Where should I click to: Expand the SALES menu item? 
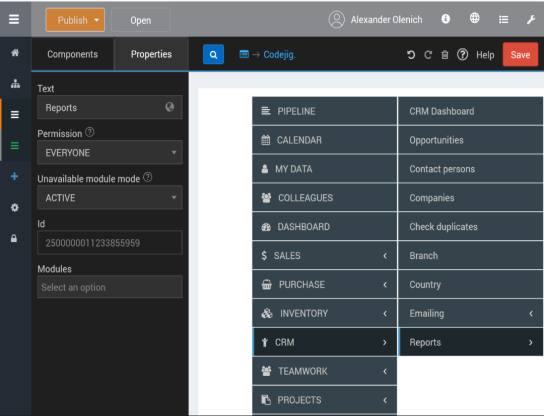[x=324, y=256]
